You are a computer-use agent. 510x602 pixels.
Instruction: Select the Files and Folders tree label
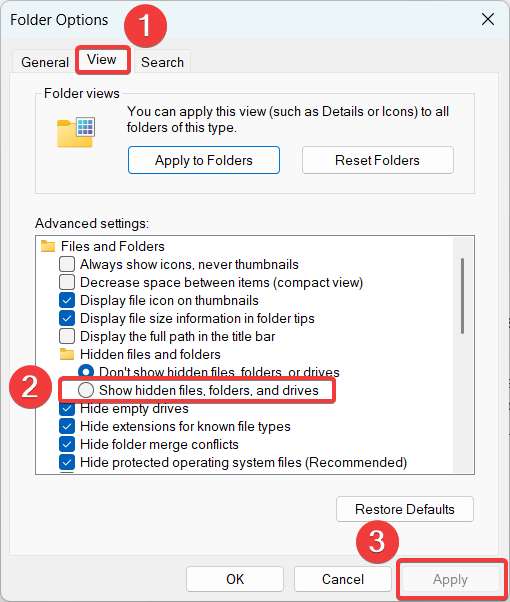tap(113, 246)
